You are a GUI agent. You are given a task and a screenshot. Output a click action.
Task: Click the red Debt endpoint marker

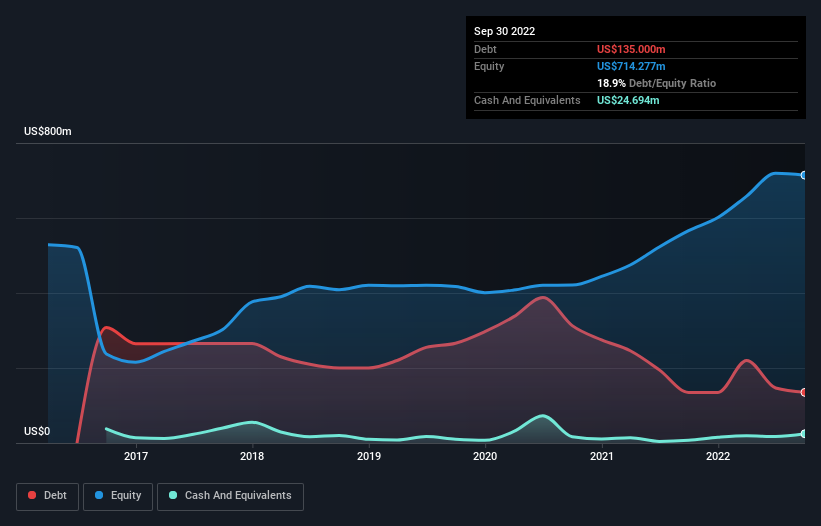[x=804, y=392]
